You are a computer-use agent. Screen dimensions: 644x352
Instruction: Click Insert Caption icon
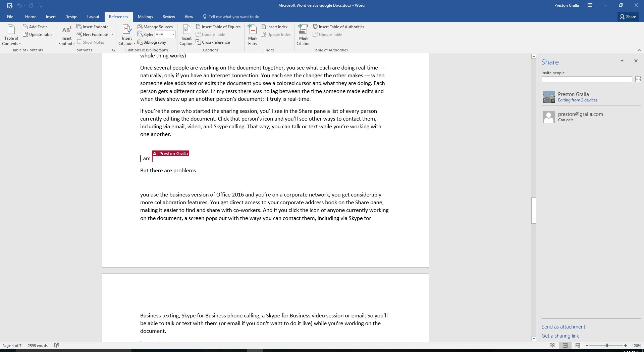click(x=186, y=35)
